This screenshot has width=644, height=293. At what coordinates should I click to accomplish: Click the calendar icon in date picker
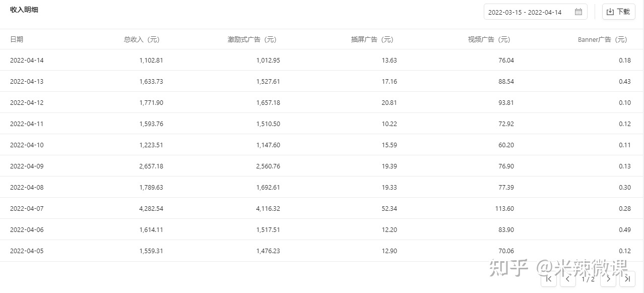point(578,12)
